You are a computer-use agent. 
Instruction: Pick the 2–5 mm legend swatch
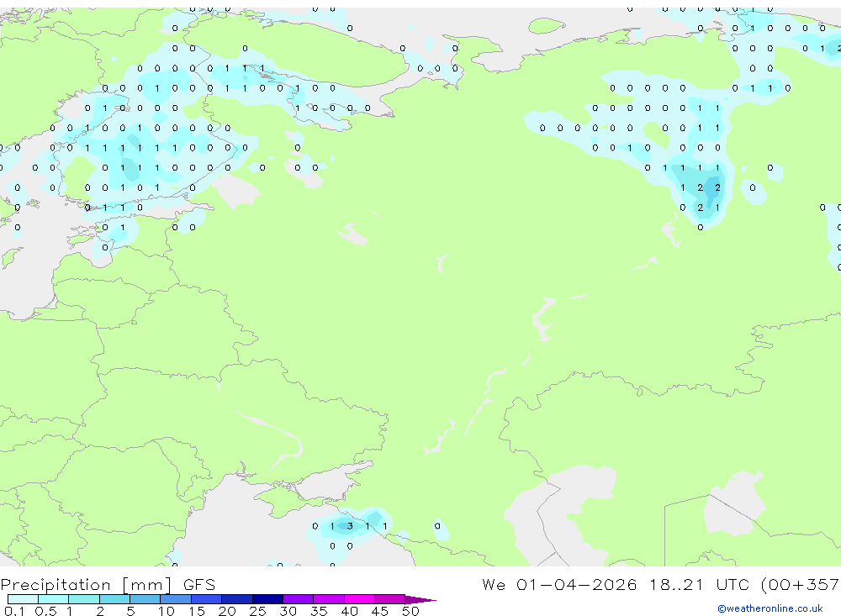click(114, 599)
